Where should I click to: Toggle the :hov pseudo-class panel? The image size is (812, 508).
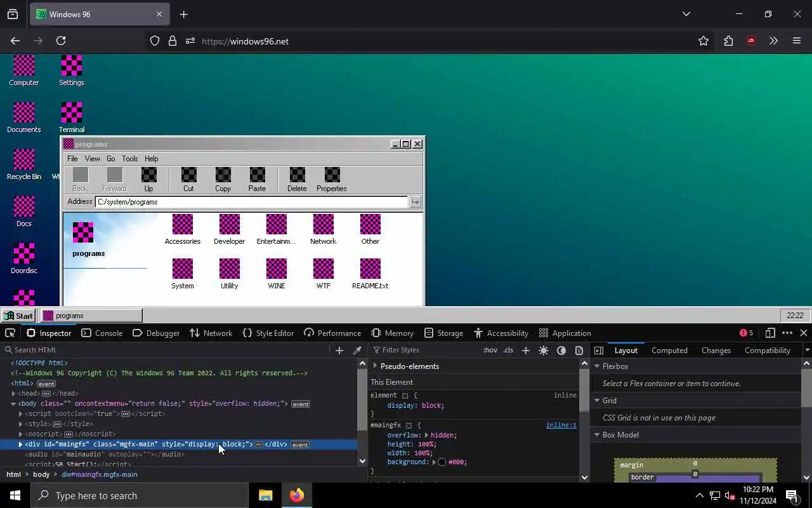click(x=490, y=350)
